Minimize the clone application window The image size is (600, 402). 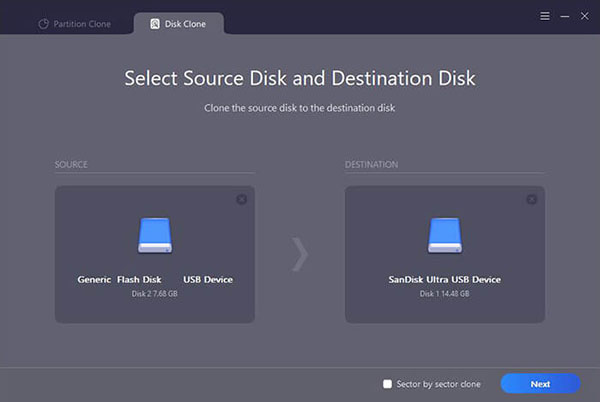[x=564, y=17]
